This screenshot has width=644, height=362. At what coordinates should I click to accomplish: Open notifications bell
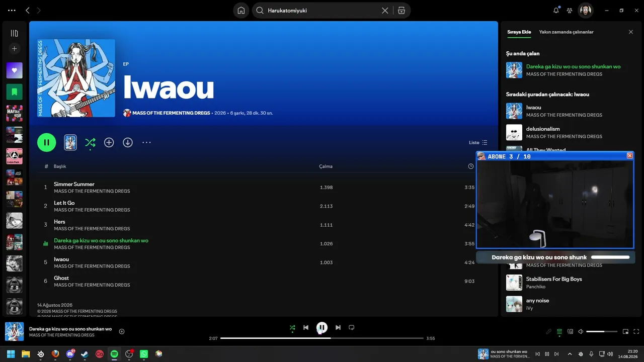pos(556,10)
